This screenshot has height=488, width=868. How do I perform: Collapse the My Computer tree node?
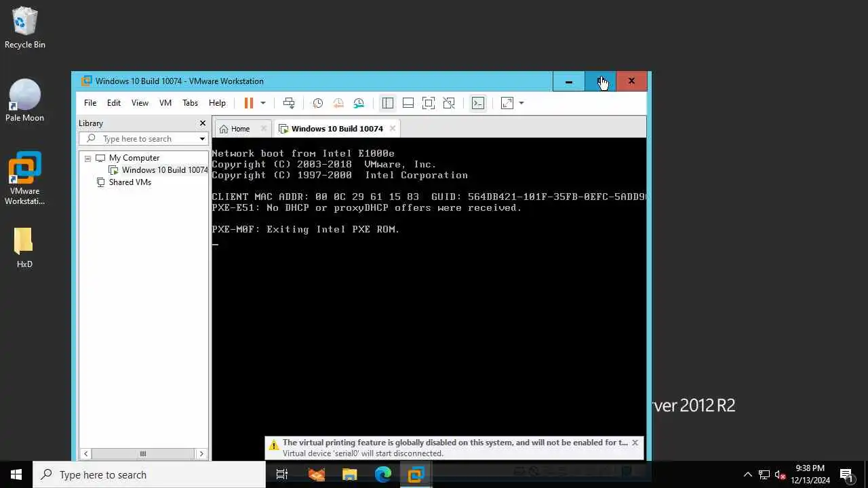(x=87, y=158)
